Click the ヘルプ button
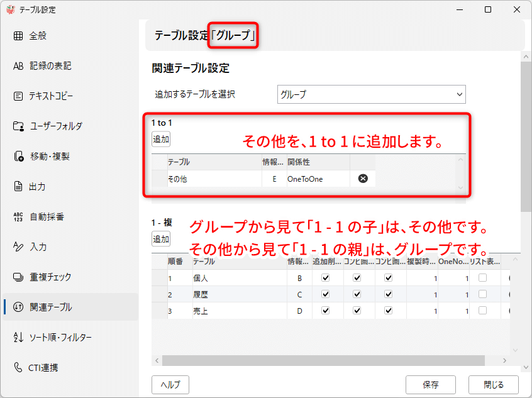This screenshot has height=398, width=532. 170,385
